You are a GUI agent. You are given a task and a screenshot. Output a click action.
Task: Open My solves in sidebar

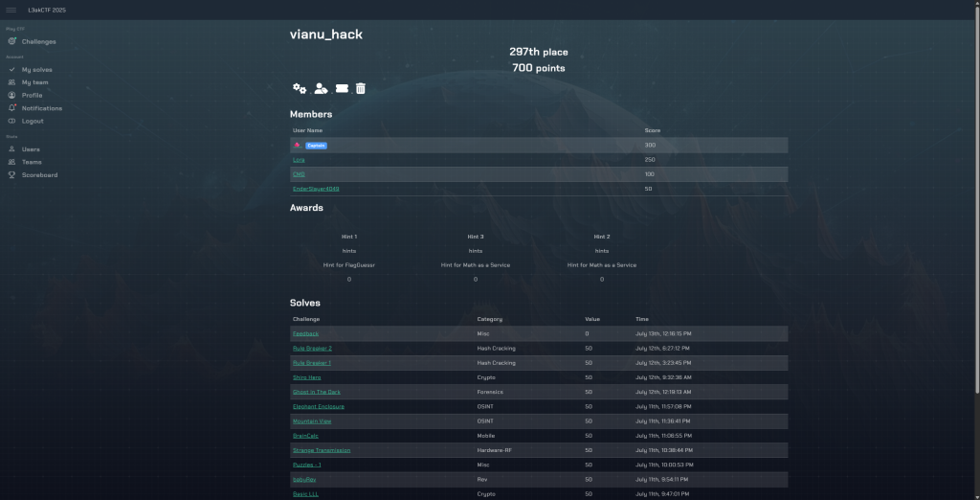(36, 70)
